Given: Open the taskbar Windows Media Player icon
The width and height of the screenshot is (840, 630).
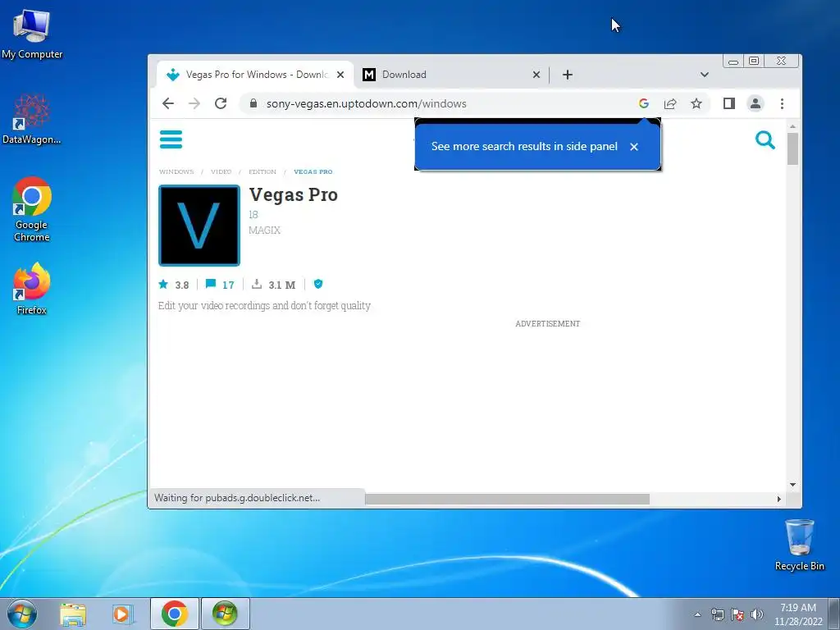Looking at the screenshot, I should coord(123,614).
